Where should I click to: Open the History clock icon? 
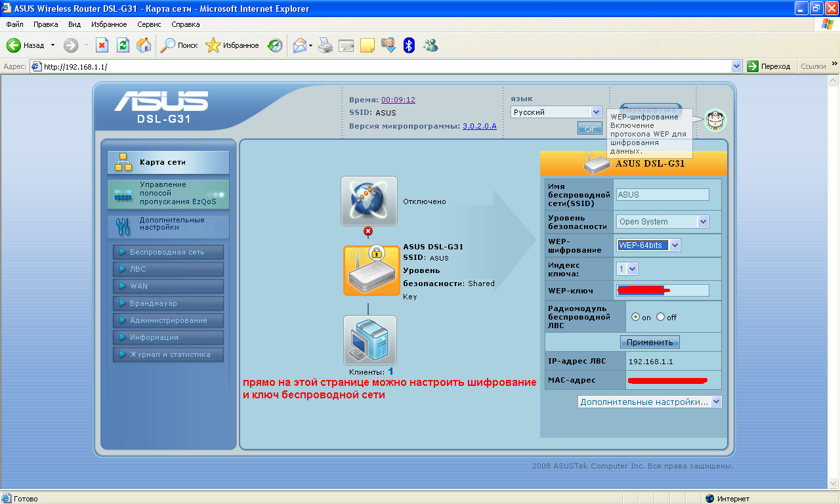275,45
